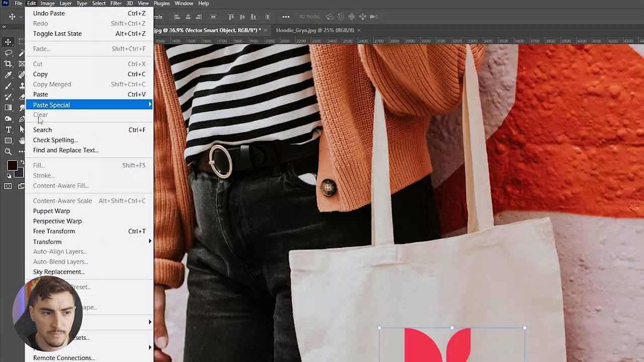Expand the Paste Special submenu arrow
Viewport: 644px width, 362px height.
click(149, 105)
